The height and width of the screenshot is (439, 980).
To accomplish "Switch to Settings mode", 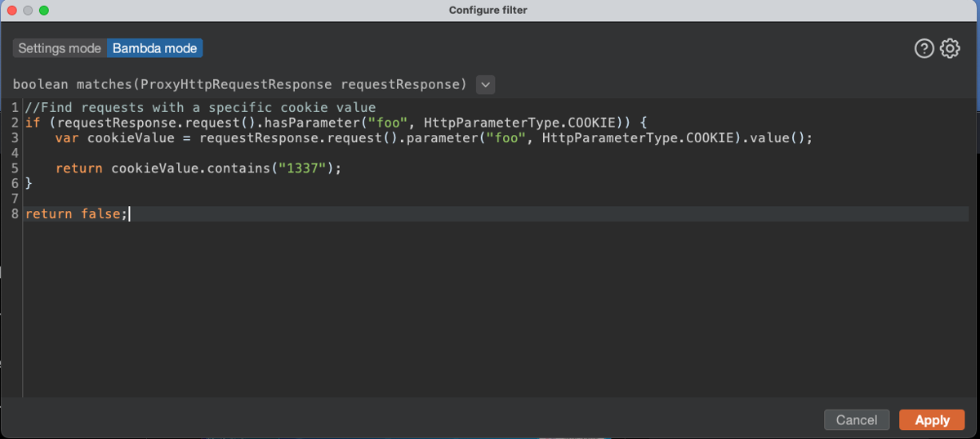I will [60, 48].
